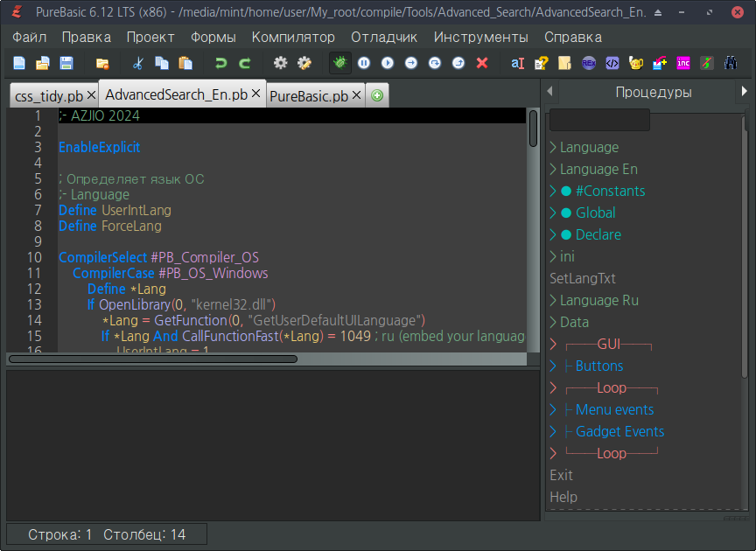756x551 pixels.
Task: Jump to the SetLangTxt procedure
Action: pos(583,278)
